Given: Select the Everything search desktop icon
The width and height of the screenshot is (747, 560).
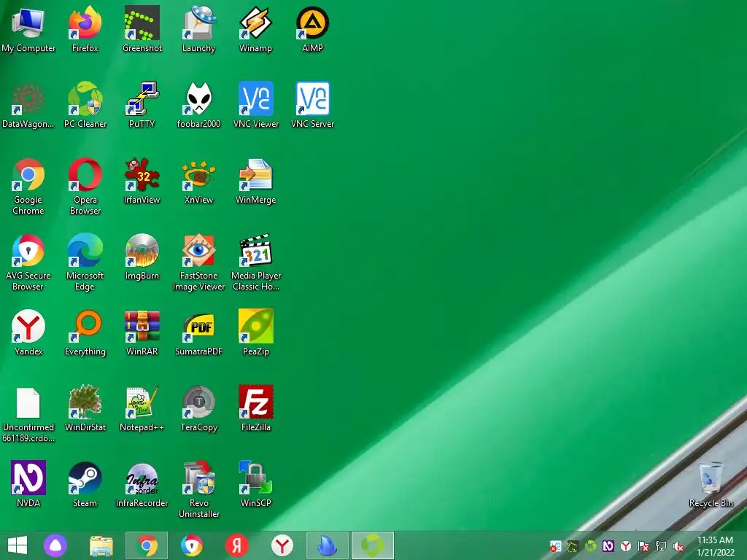Looking at the screenshot, I should pos(85,332).
